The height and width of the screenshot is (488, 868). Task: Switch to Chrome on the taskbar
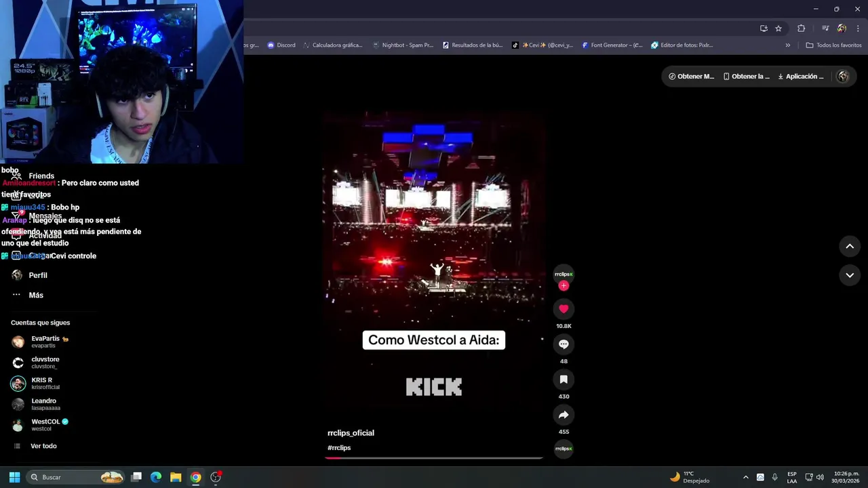click(x=195, y=477)
